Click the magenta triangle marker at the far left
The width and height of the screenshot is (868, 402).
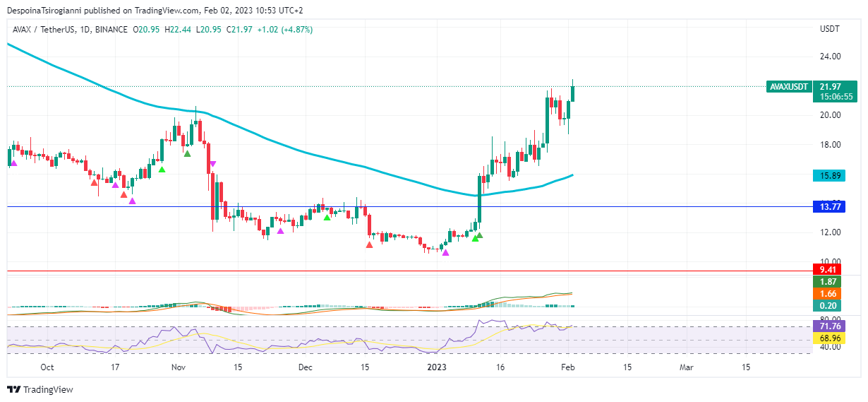[13, 163]
